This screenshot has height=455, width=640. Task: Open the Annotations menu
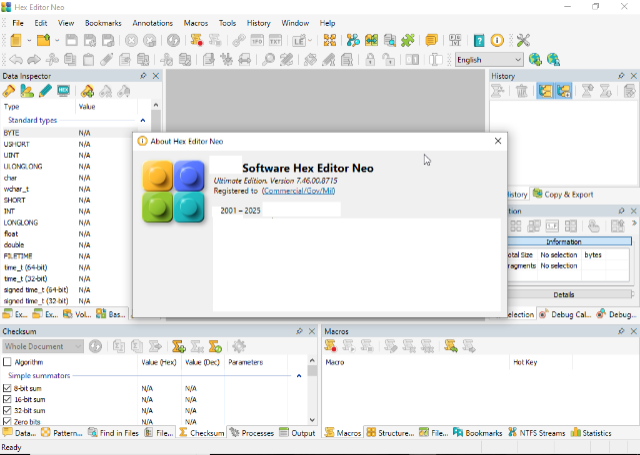(152, 23)
